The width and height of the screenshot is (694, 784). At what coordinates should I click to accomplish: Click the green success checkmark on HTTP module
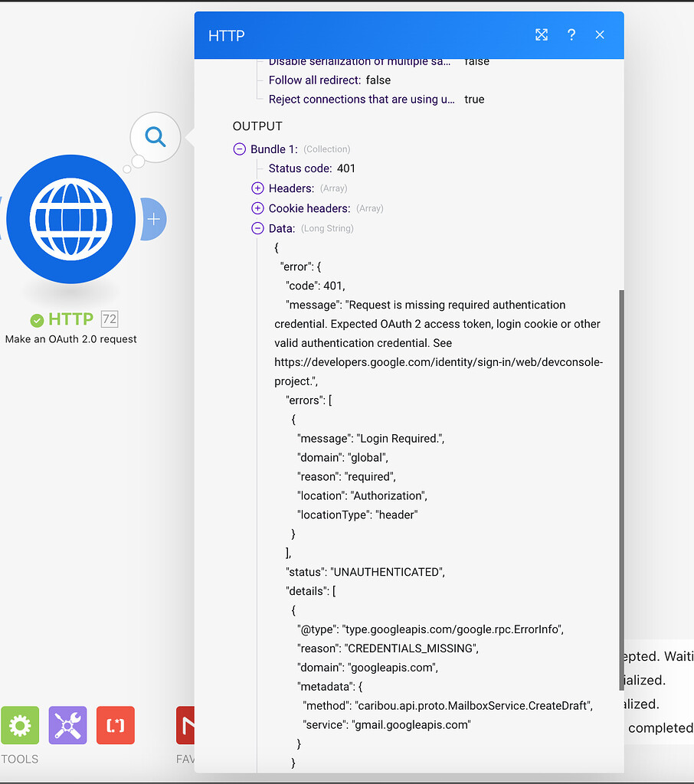tap(37, 319)
